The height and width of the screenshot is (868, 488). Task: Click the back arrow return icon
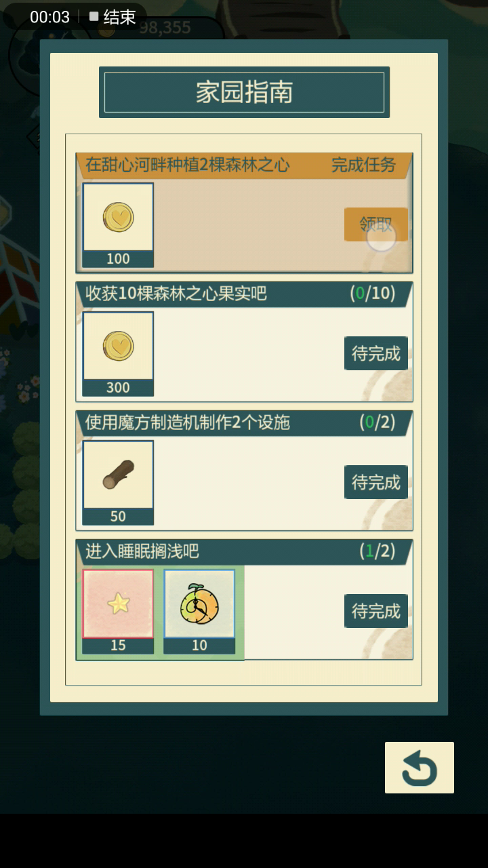tap(420, 768)
